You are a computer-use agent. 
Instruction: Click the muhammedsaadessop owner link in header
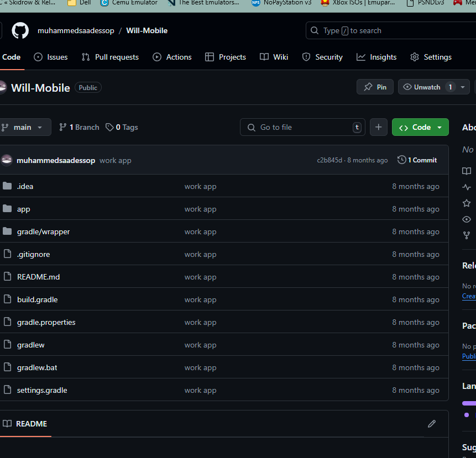click(x=76, y=30)
